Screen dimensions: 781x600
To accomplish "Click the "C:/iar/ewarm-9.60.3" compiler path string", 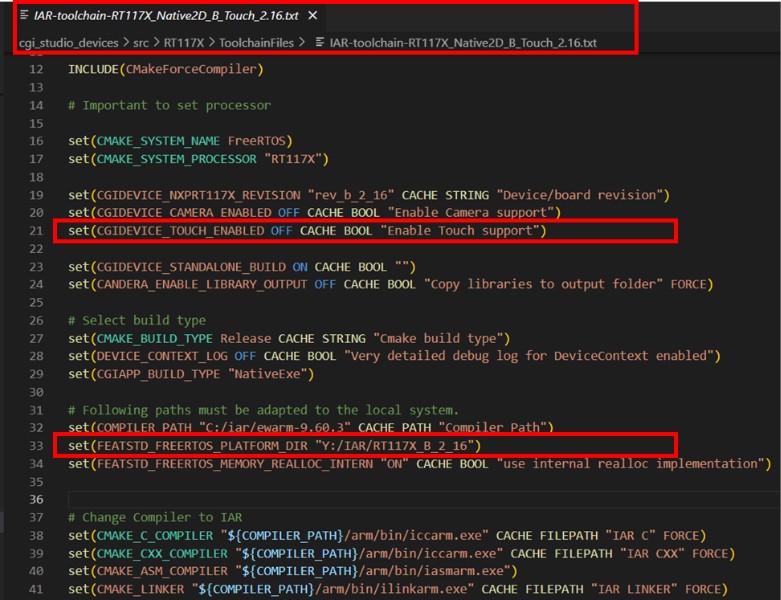I will [275, 427].
